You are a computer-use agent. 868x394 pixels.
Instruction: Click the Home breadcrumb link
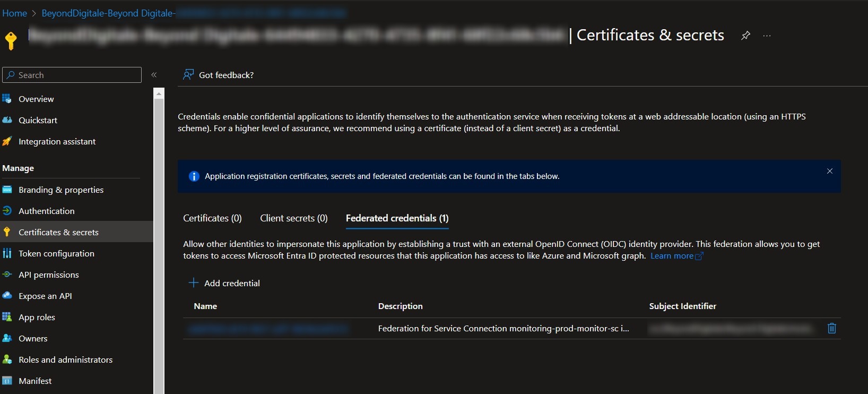[x=14, y=13]
